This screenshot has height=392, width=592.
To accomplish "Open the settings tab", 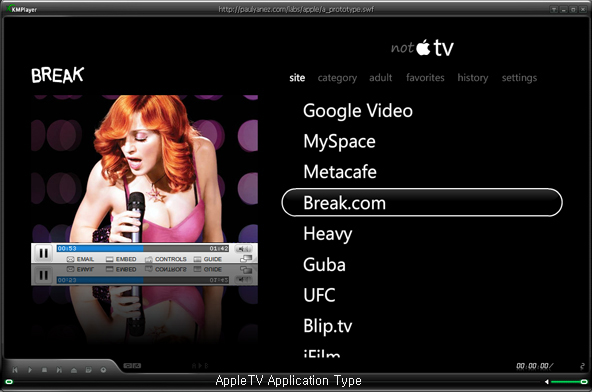I will click(x=519, y=78).
